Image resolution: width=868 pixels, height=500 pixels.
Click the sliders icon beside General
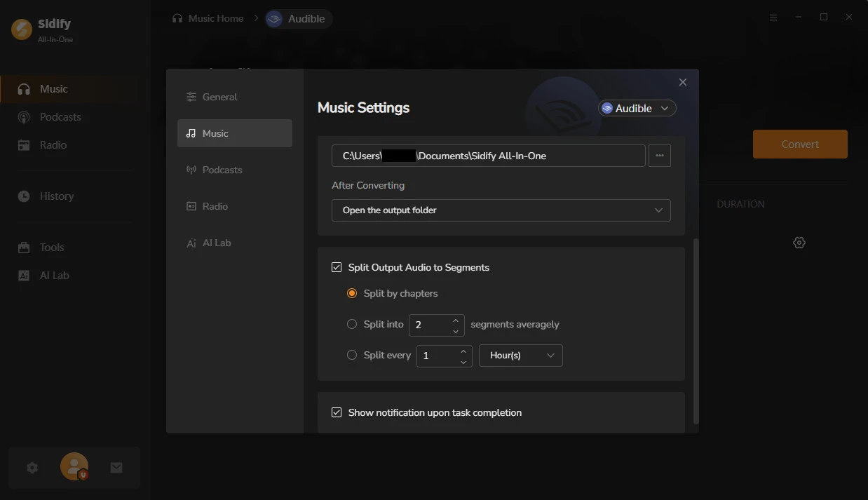[191, 97]
